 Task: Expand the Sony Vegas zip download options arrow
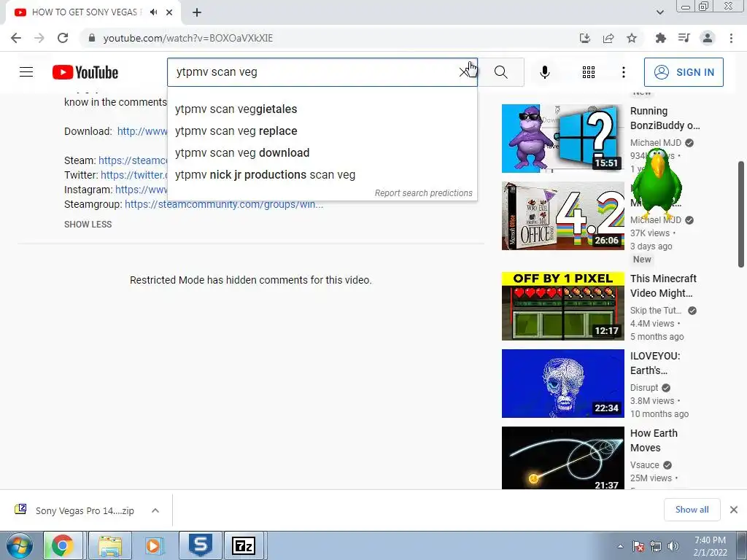pos(155,510)
